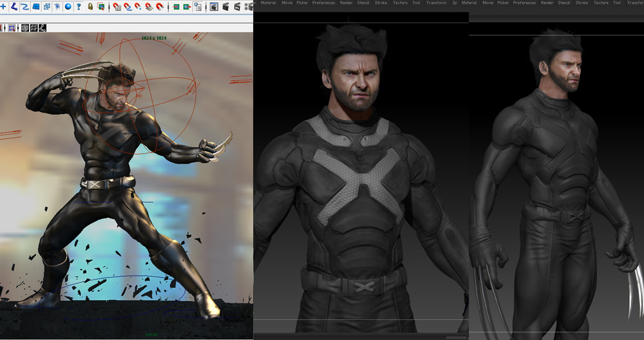Toggle the blue sphere rendering mask icon

click(x=68, y=6)
